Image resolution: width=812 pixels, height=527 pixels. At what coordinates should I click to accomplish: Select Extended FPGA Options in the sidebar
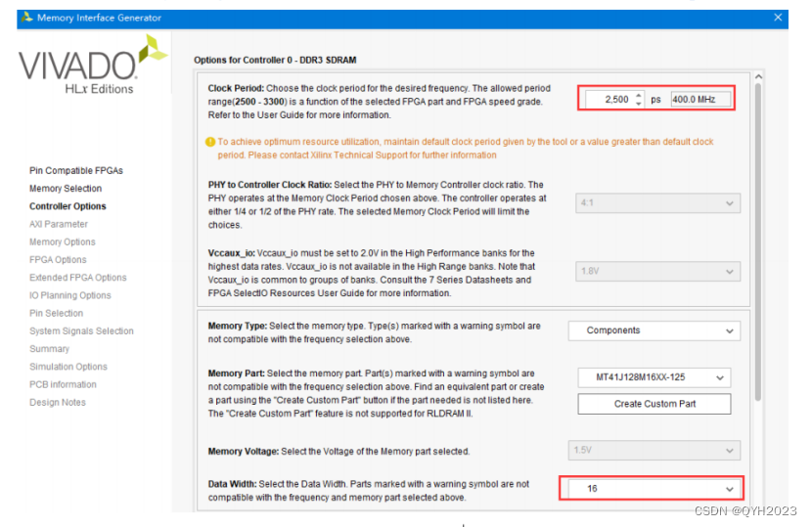(x=77, y=278)
